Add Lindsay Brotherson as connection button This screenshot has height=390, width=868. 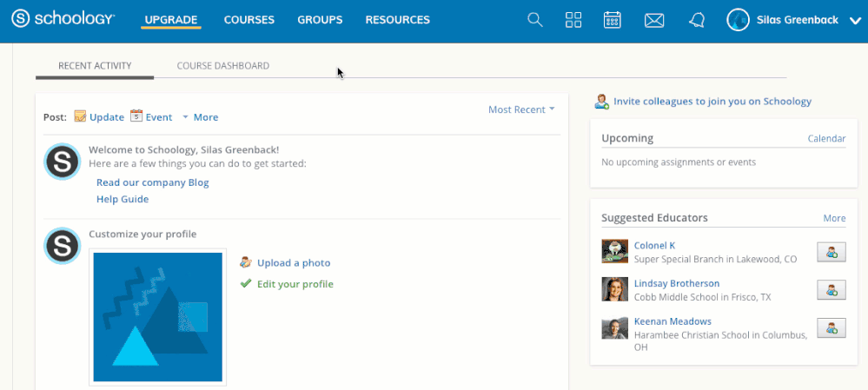click(832, 289)
